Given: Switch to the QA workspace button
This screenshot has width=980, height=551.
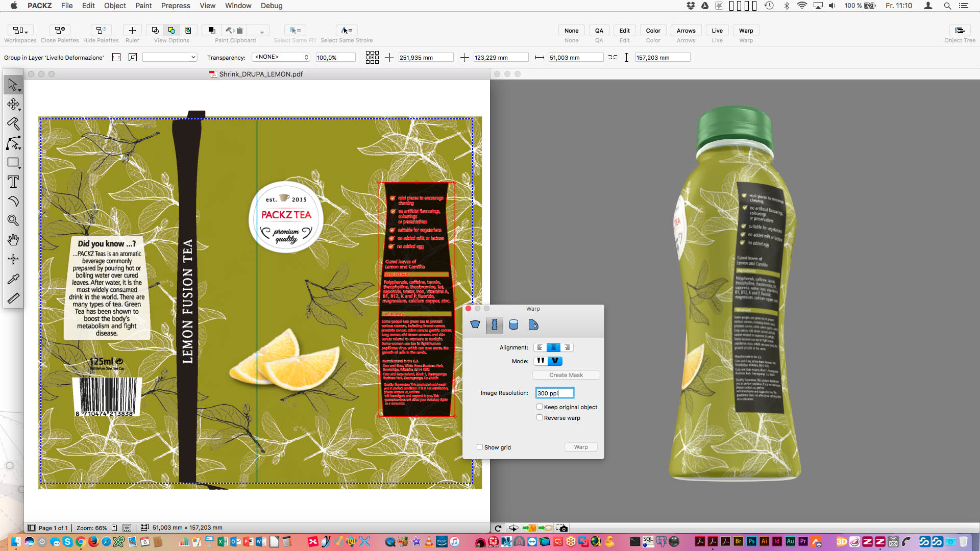Looking at the screenshot, I should click(x=599, y=31).
